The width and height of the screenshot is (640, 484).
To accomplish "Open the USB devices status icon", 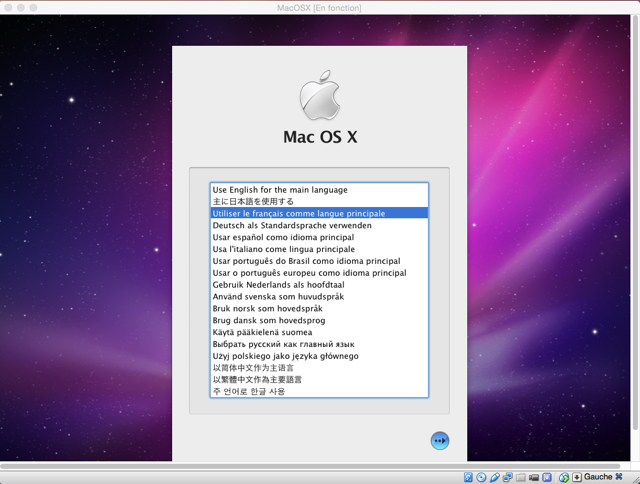I will [x=495, y=477].
